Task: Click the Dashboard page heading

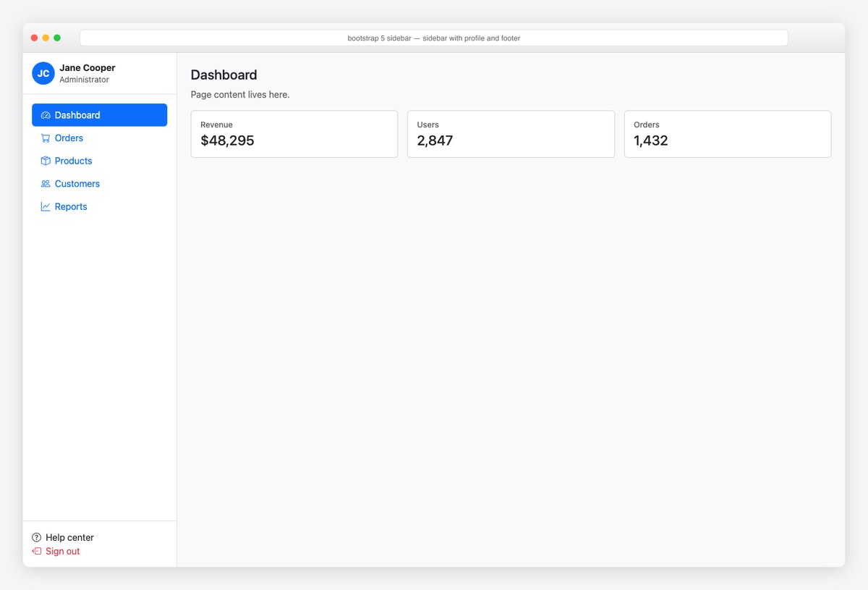Action: tap(224, 75)
